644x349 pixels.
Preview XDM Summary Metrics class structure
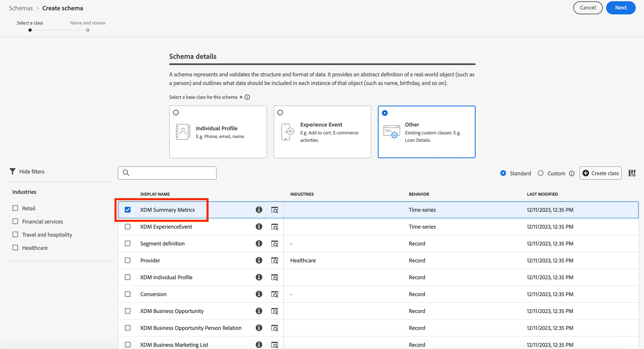[274, 210]
